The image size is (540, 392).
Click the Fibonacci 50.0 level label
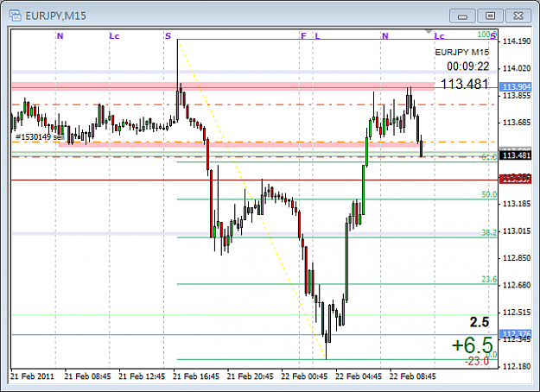tap(489, 194)
